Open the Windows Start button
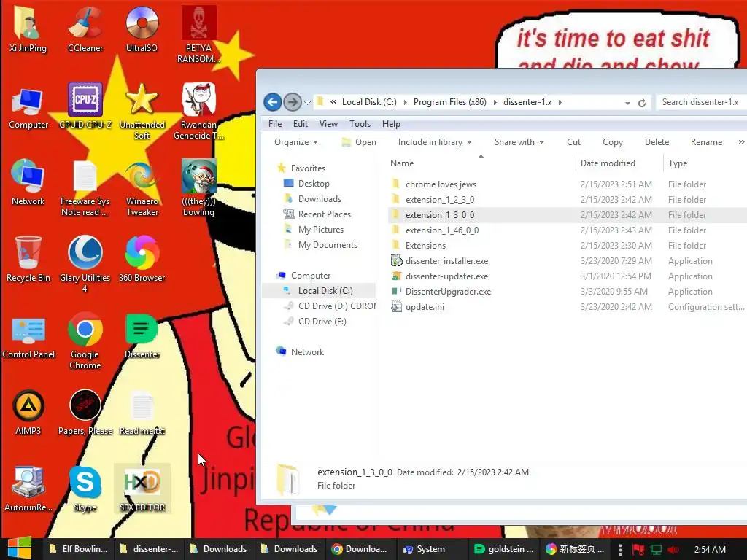This screenshot has height=560, width=747. (x=20, y=548)
